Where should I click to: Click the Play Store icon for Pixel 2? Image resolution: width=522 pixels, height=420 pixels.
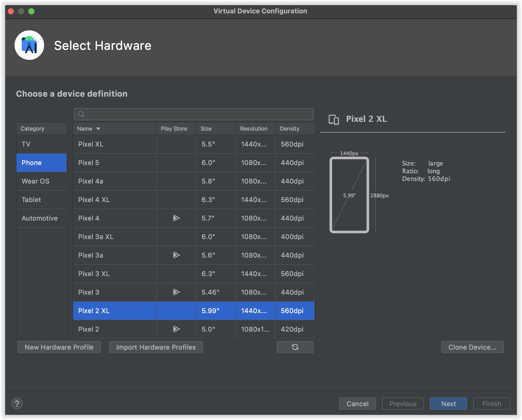[176, 329]
